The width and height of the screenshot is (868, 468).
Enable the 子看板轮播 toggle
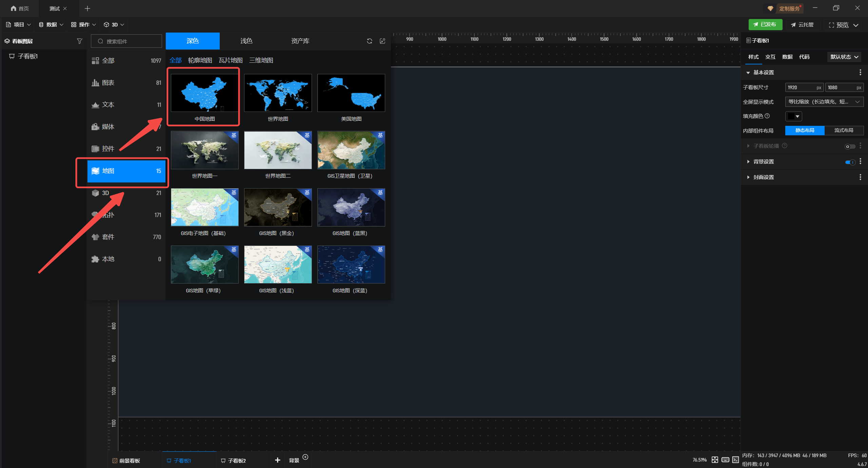pos(850,147)
